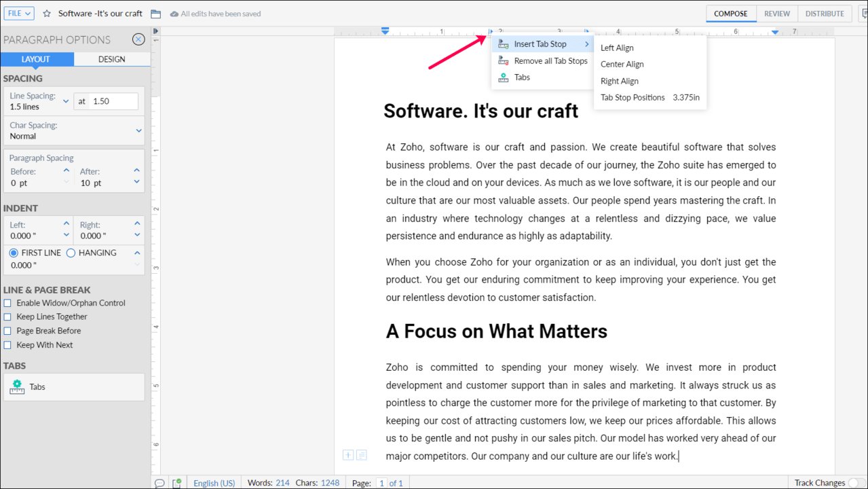868x489 pixels.
Task: Increase paragraph spacing After value
Action: (137, 171)
